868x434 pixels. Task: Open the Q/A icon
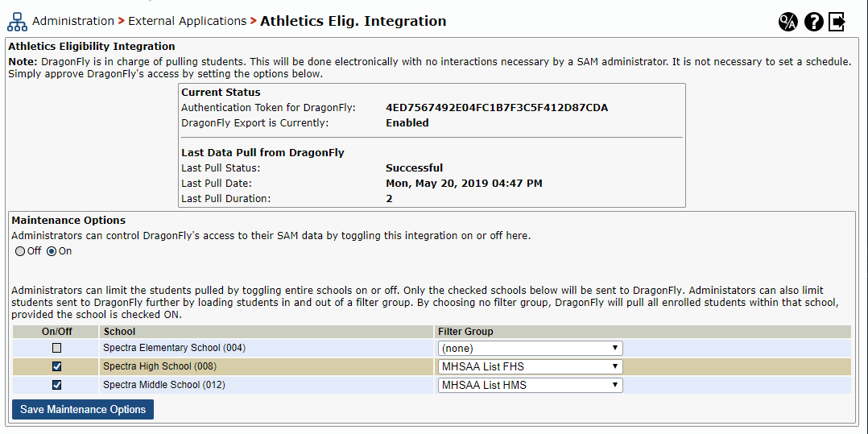point(787,23)
